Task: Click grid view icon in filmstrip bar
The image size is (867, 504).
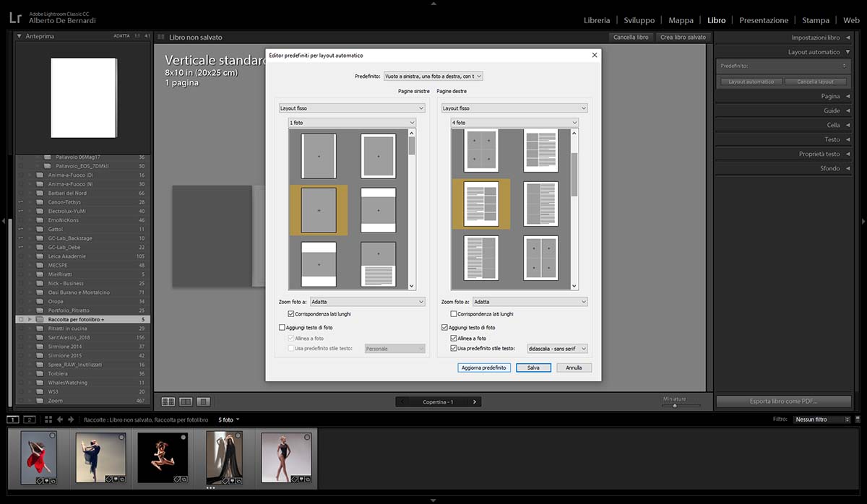Action: (x=48, y=420)
